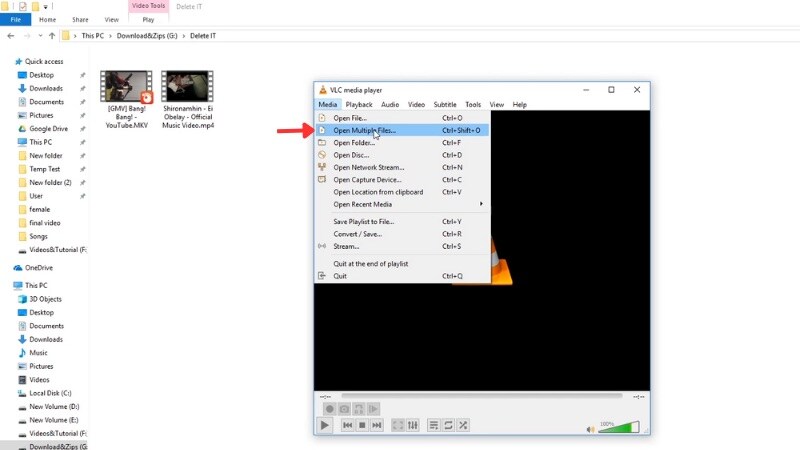The height and width of the screenshot is (450, 800).
Task: Adjust the VLC volume slider
Action: pyautogui.click(x=618, y=427)
